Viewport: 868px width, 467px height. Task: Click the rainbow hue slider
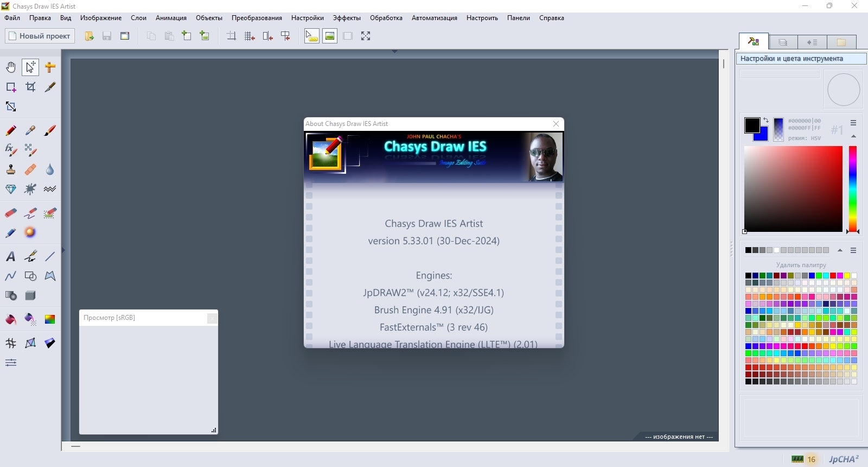853,189
